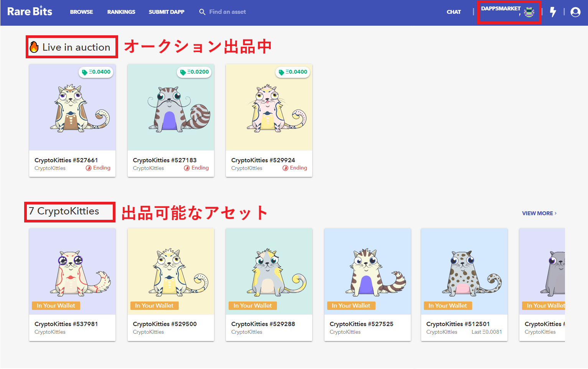The height and width of the screenshot is (369, 588).
Task: Open the SUBMIT DAPP page
Action: [x=166, y=12]
